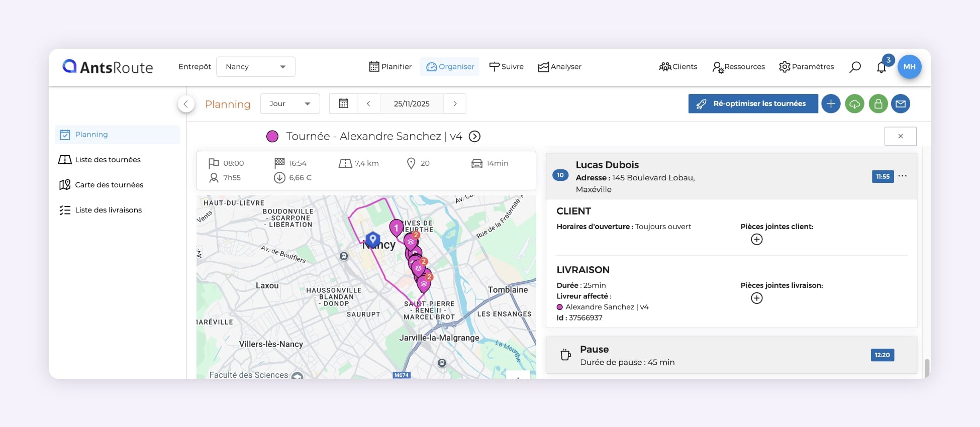Open the Paramètres settings
This screenshot has height=427, width=980.
pos(806,67)
